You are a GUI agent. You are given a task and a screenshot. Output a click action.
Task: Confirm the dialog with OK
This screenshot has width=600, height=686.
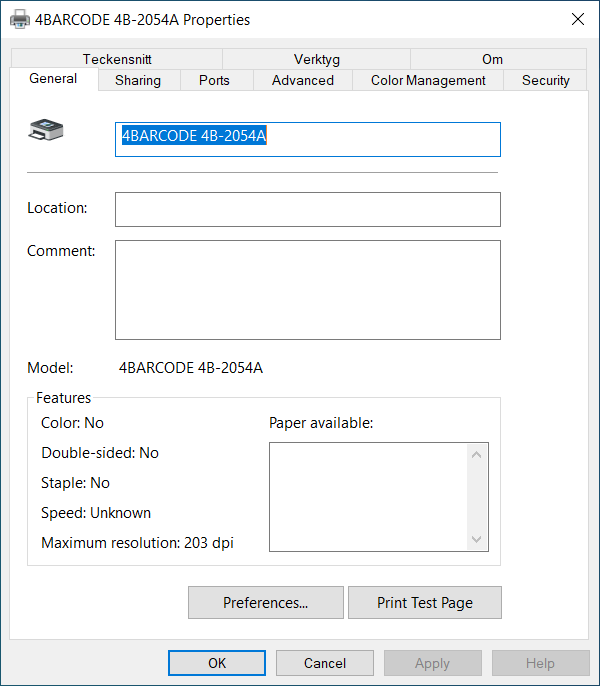[x=217, y=663]
